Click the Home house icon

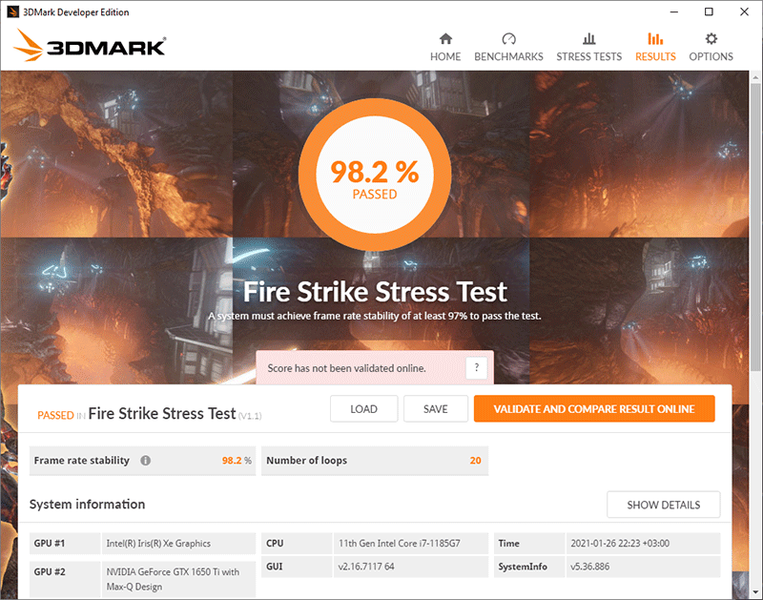[445, 38]
